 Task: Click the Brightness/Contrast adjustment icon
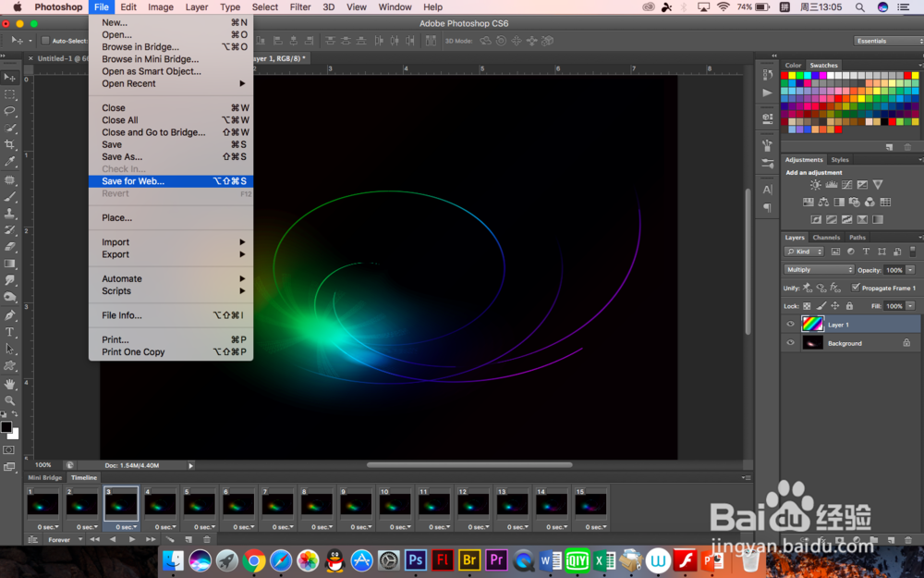(x=815, y=185)
